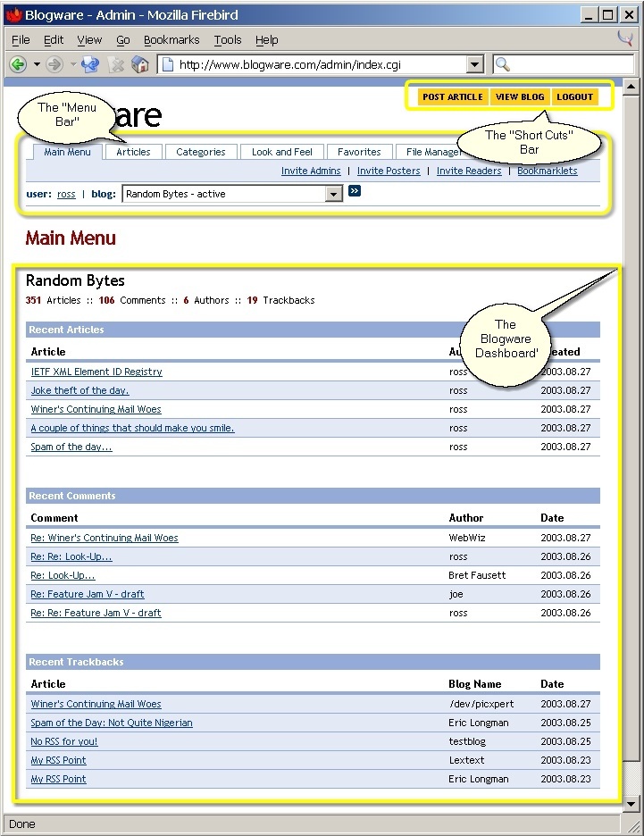Click the POST ARTICLE button
Viewport: 644px width, 836px height.
tap(453, 97)
